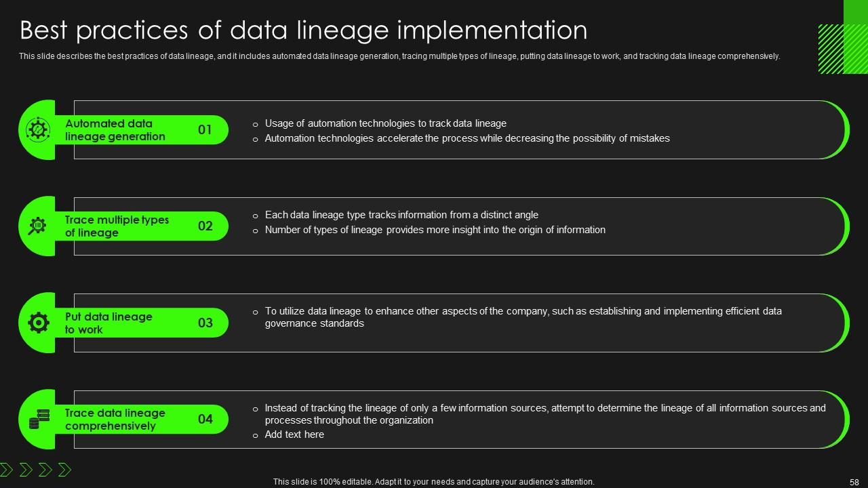Select the 'Trace multiple types of lineage' heading
868x488 pixels.
point(117,226)
